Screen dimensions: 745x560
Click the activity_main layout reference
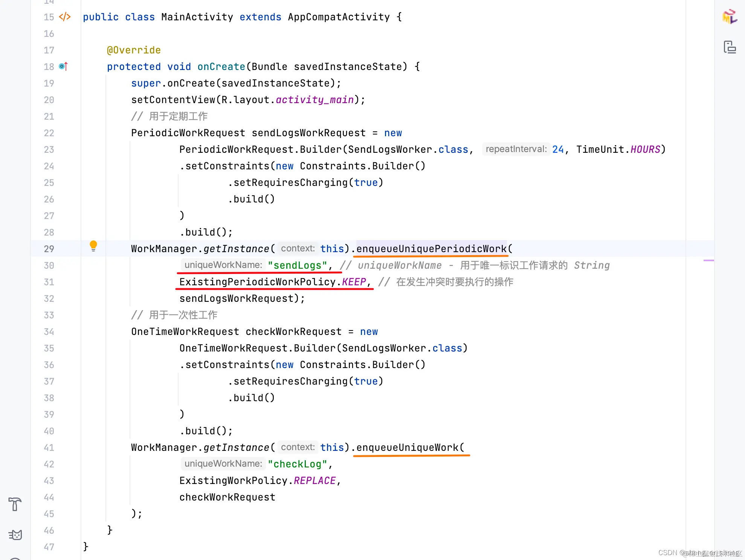coord(315,100)
